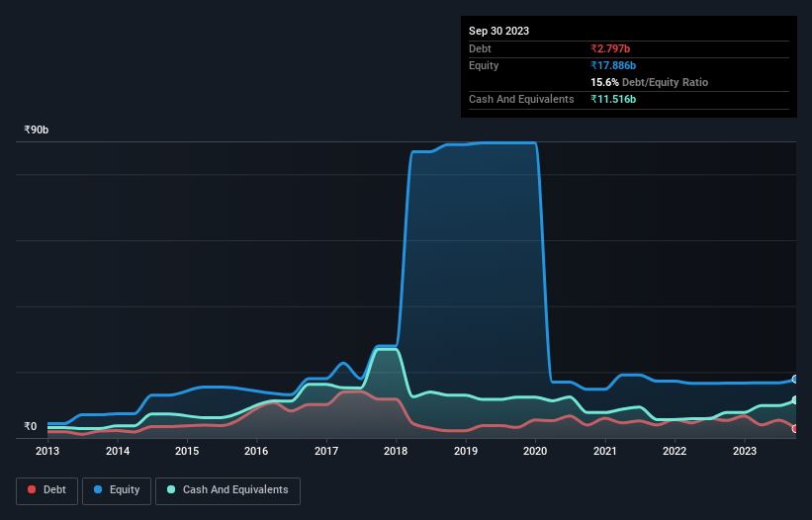Screen dimensions: 812x520
Task: Click the ₹0 y-axis label
Action: (x=31, y=426)
